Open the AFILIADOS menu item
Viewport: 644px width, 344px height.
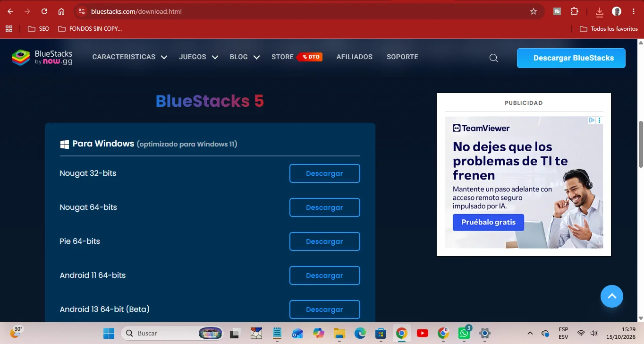pos(354,57)
